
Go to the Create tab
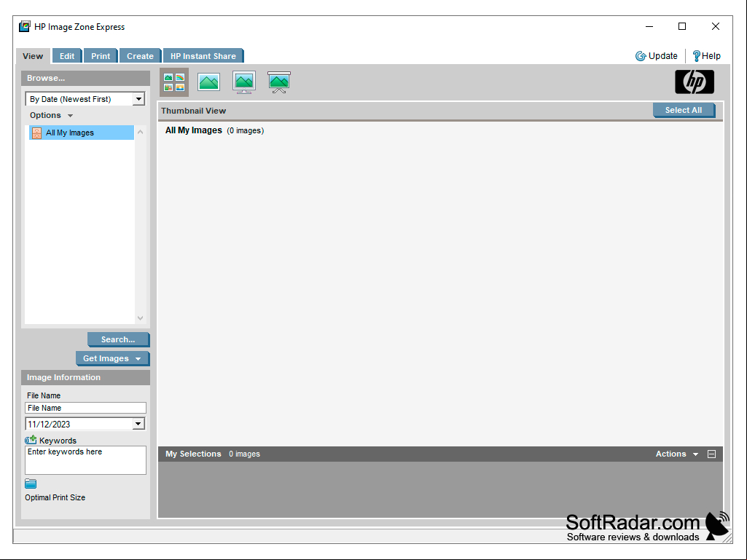click(x=140, y=56)
